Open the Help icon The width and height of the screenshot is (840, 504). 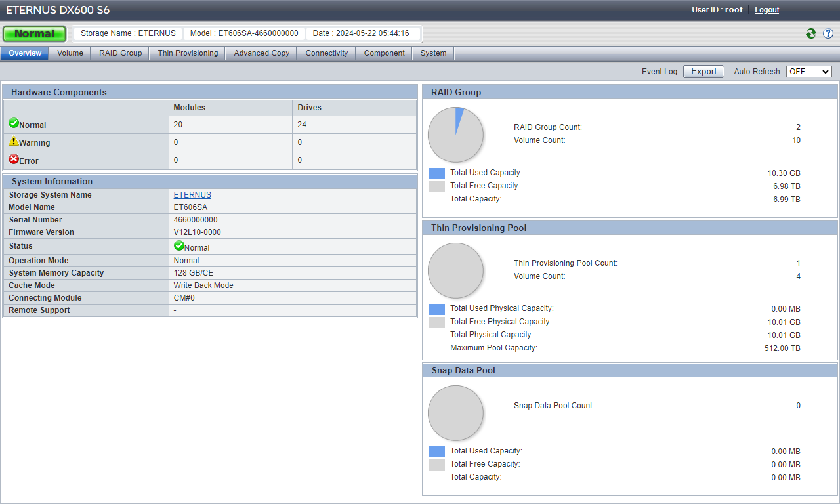(828, 33)
